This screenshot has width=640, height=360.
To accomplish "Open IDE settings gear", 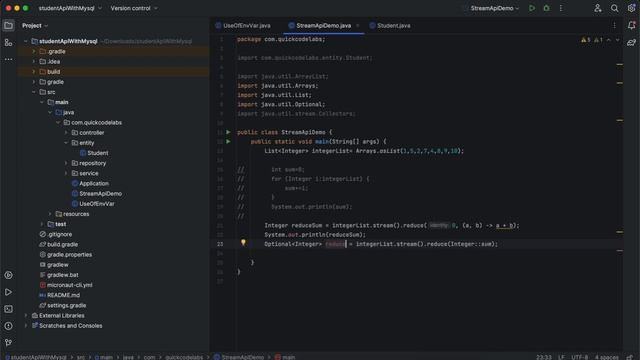I will click(x=631, y=8).
